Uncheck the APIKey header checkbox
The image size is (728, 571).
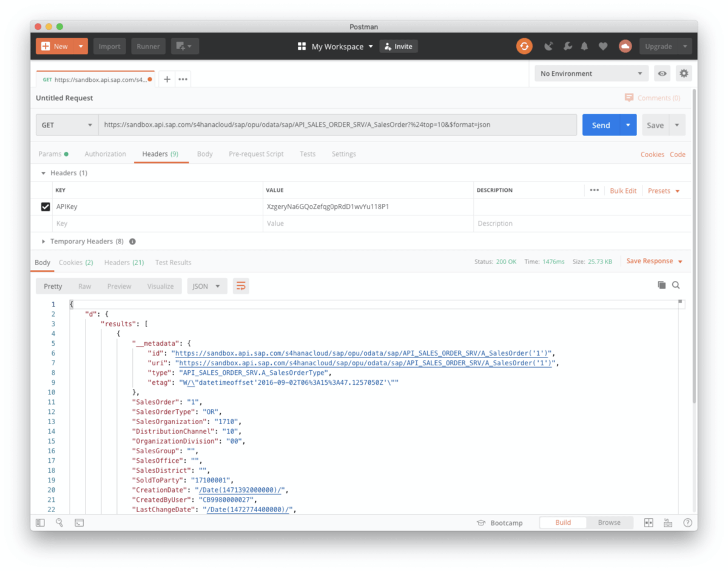pyautogui.click(x=45, y=207)
